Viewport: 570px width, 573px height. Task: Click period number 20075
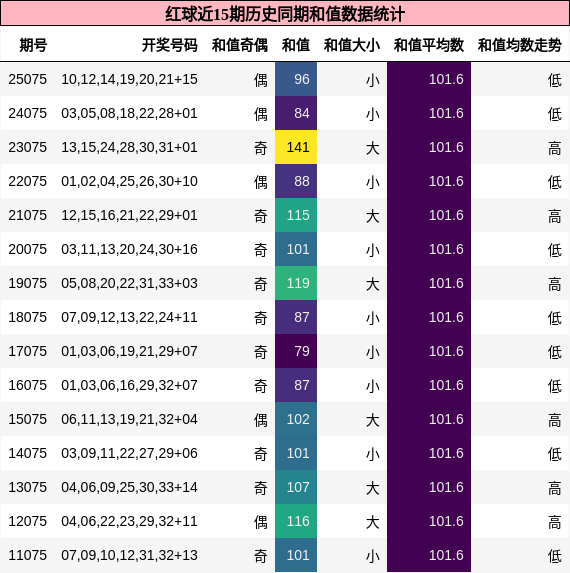[27, 249]
